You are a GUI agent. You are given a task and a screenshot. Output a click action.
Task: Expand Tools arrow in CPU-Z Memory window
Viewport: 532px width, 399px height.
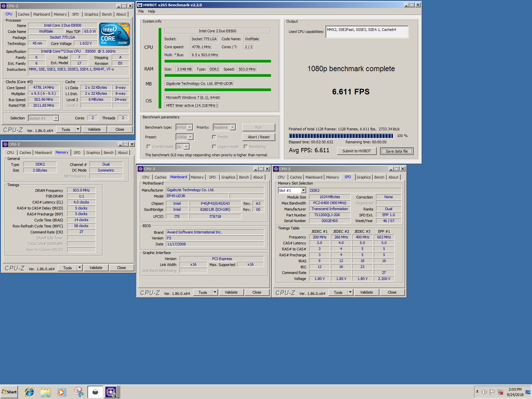click(x=79, y=268)
